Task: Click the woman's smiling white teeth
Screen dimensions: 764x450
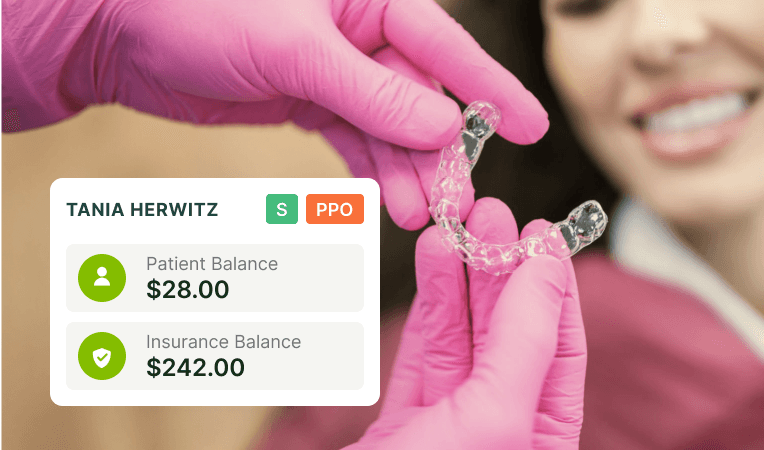Action: [697, 114]
